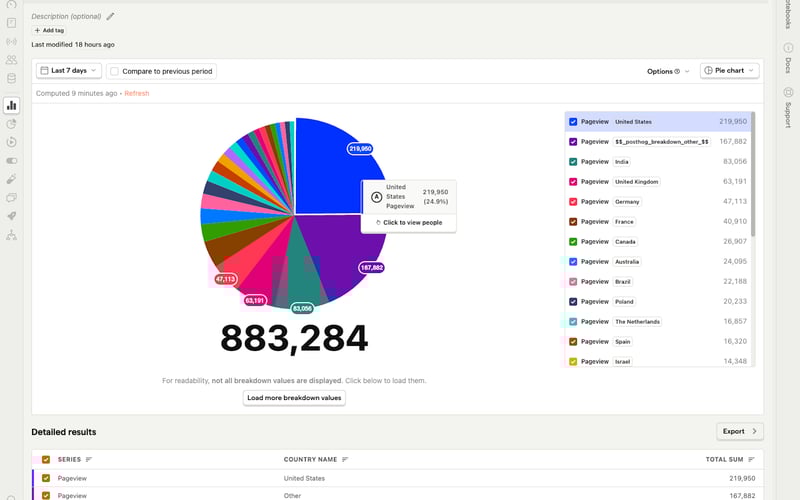Click the teal 83,056 pie slice
This screenshot has height=500, width=800.
tap(298, 270)
